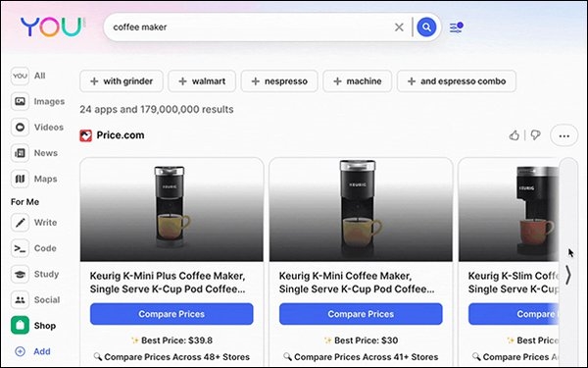This screenshot has width=588, height=368.
Task: Click the blue search magnifier button
Action: pos(426,27)
